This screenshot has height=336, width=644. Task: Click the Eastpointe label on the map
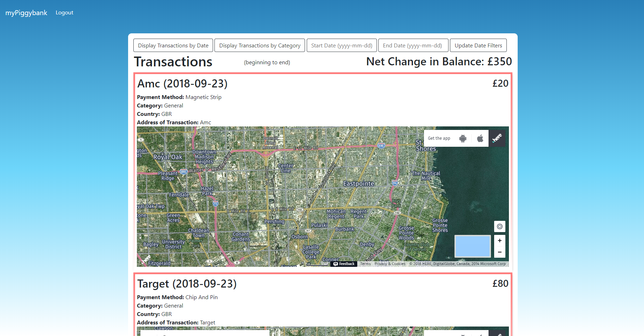[x=359, y=184]
